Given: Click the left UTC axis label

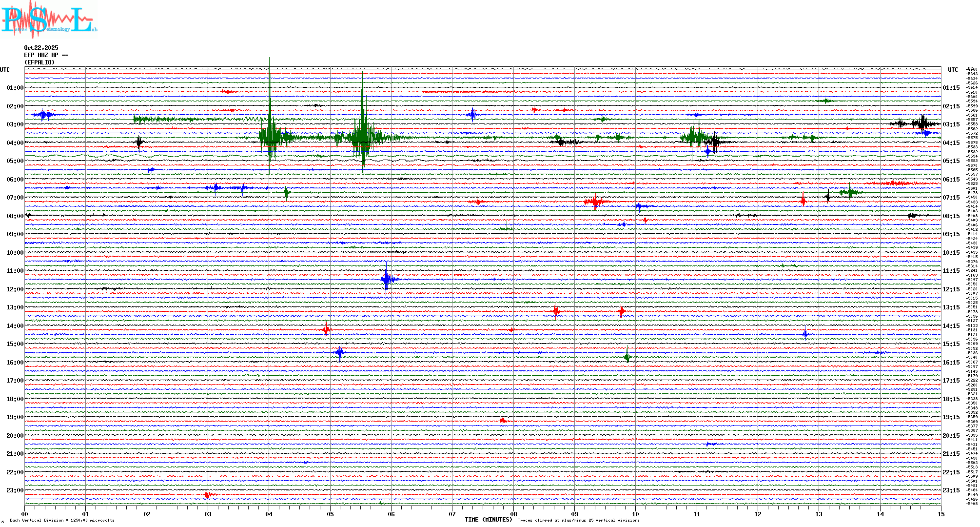Looking at the screenshot, I should 5,70.
